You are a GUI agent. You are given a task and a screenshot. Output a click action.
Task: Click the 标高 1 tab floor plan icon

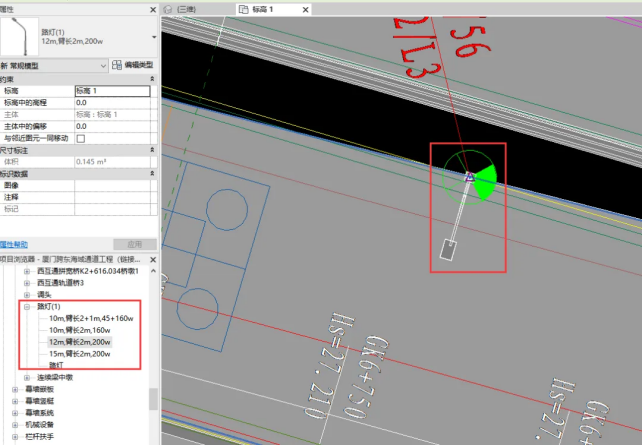click(242, 8)
